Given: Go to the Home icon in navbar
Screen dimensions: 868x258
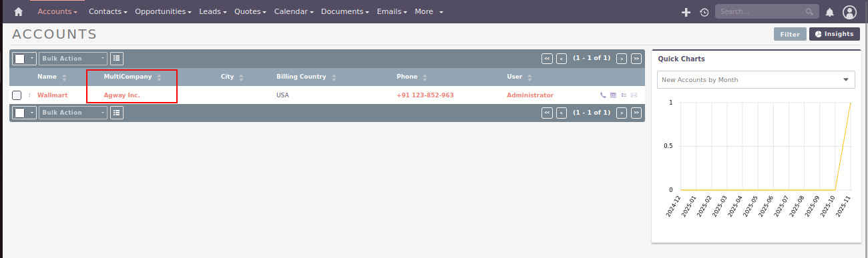Looking at the screenshot, I should pos(19,12).
